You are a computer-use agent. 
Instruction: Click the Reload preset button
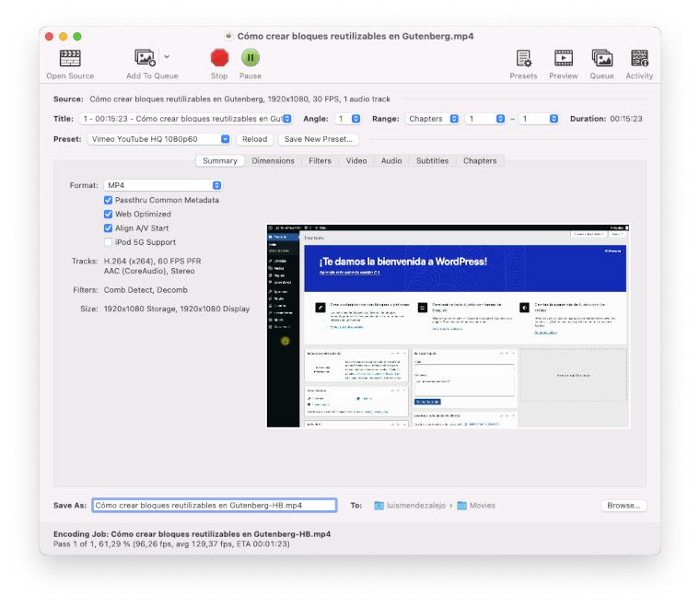(254, 139)
